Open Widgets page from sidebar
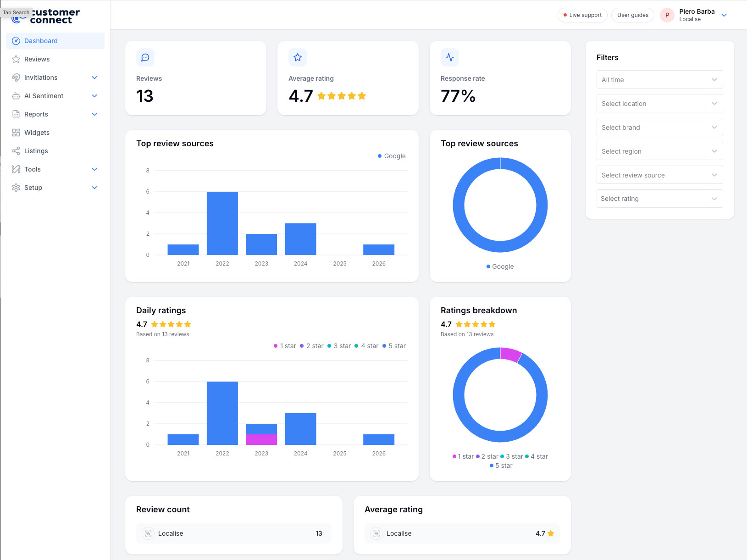Viewport: 747px width, 560px height. pyautogui.click(x=55, y=133)
